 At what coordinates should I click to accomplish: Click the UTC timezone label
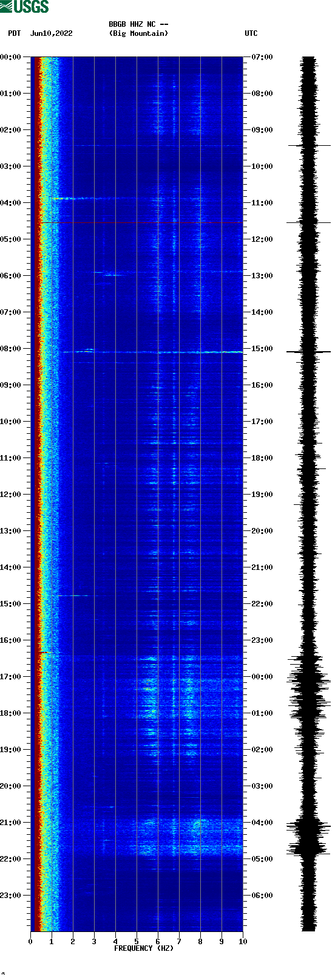coord(251,33)
